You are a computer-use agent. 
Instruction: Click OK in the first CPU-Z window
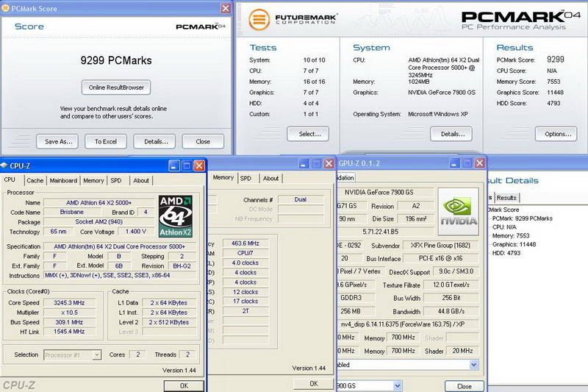[184, 386]
